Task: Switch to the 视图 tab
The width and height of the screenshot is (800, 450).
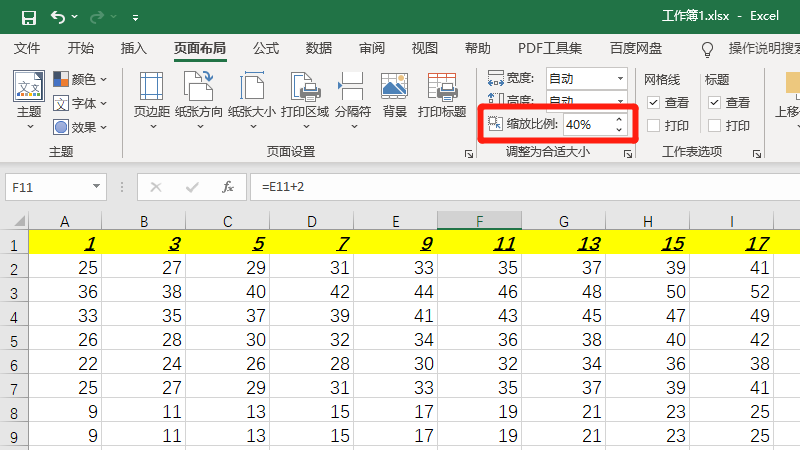Action: pos(424,48)
